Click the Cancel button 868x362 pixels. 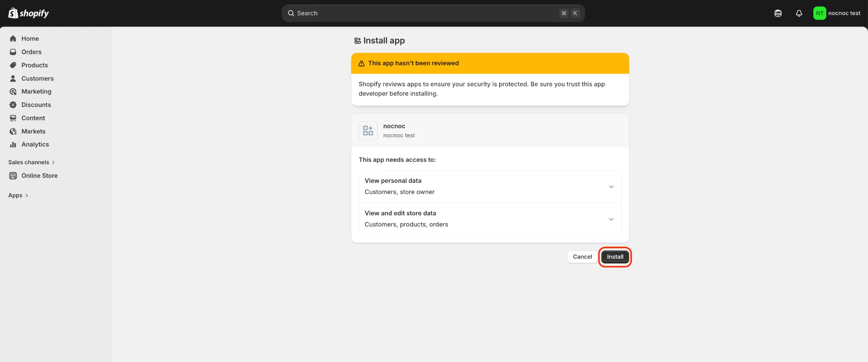click(x=582, y=257)
